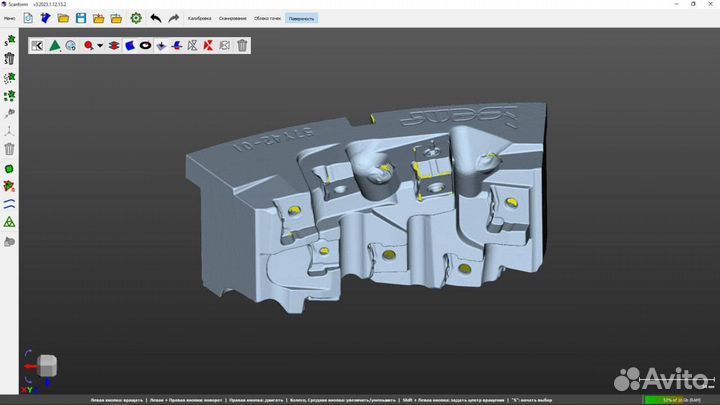This screenshot has width=720, height=405.
Task: Click the gray shapes icon at sidebar bottom
Action: [x=9, y=242]
